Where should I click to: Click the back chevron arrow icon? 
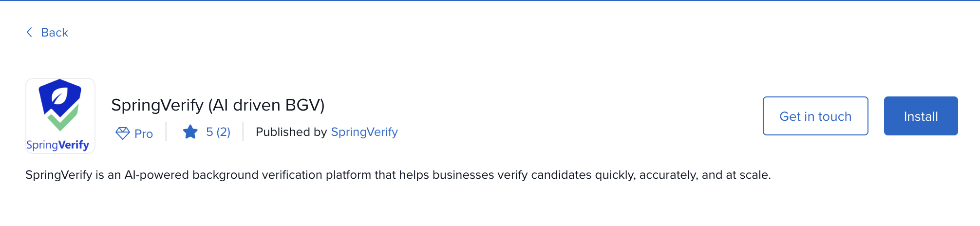[29, 32]
